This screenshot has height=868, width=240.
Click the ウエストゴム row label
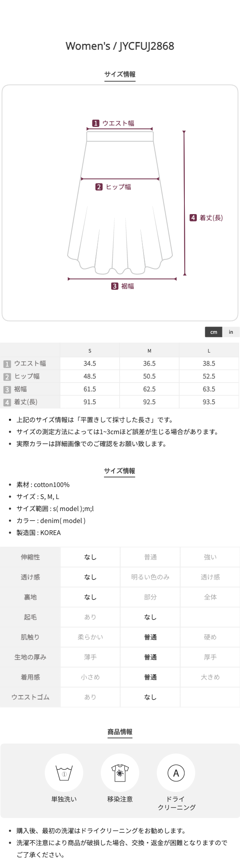point(30,697)
